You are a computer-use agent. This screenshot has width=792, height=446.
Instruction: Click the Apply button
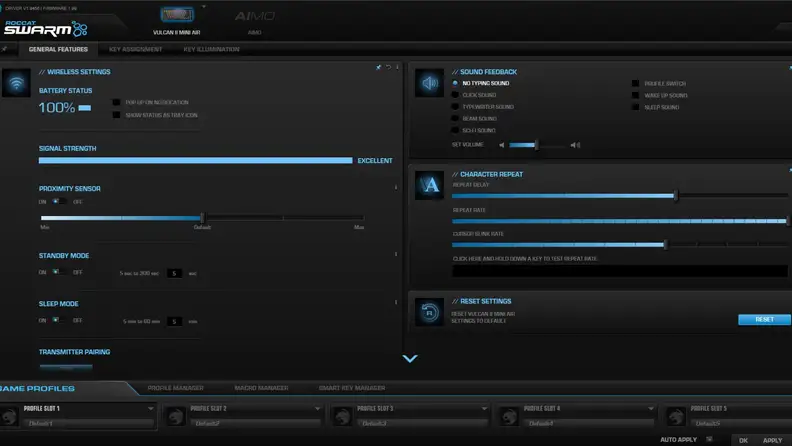(x=772, y=440)
